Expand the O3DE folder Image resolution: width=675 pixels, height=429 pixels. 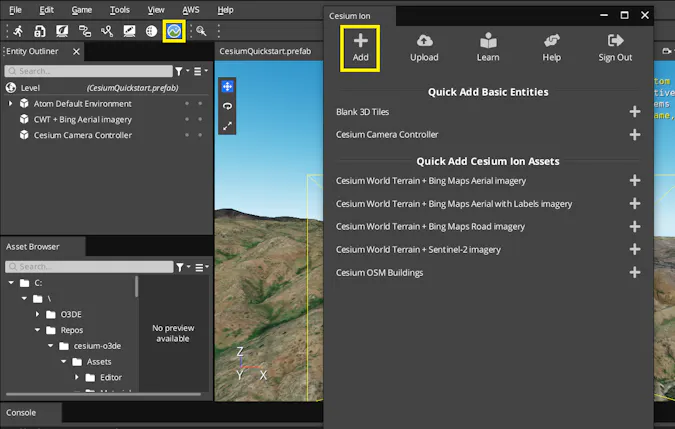click(x=37, y=314)
